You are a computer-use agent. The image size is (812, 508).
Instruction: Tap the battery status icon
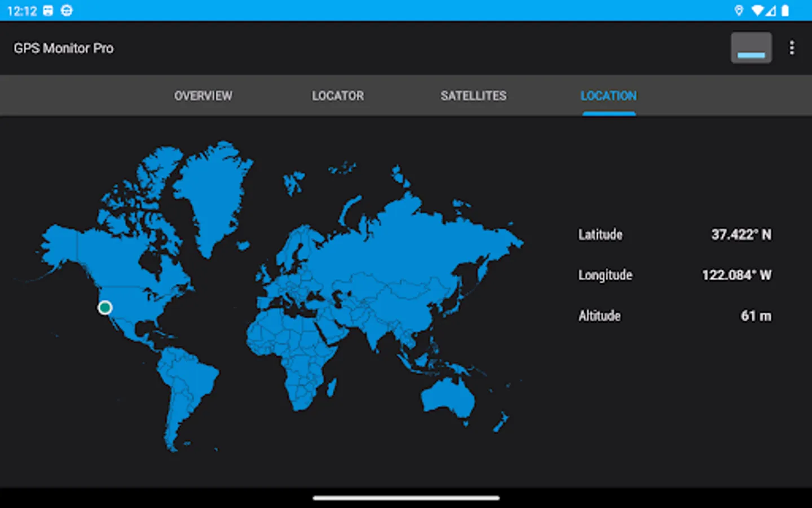tap(785, 11)
